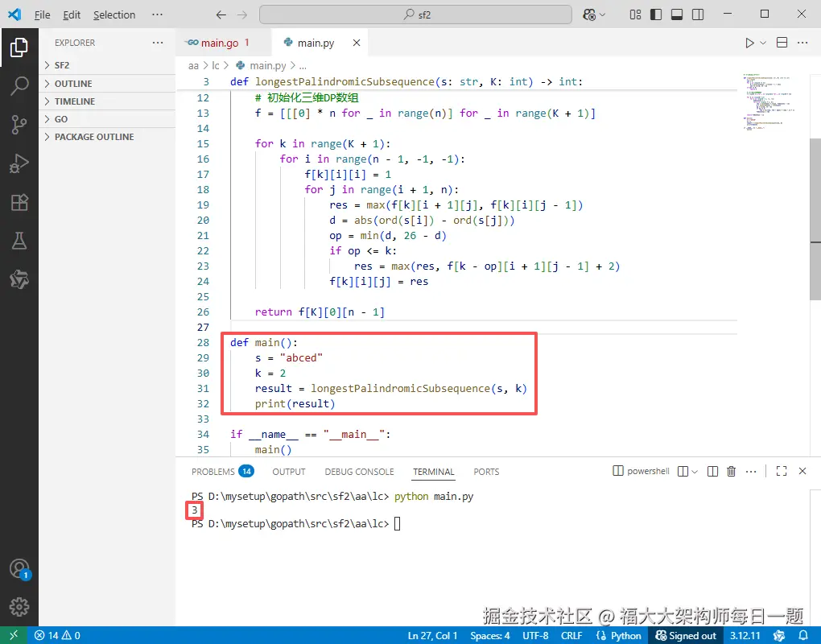Click the Run Python File play button
The height and width of the screenshot is (644, 821).
click(749, 43)
